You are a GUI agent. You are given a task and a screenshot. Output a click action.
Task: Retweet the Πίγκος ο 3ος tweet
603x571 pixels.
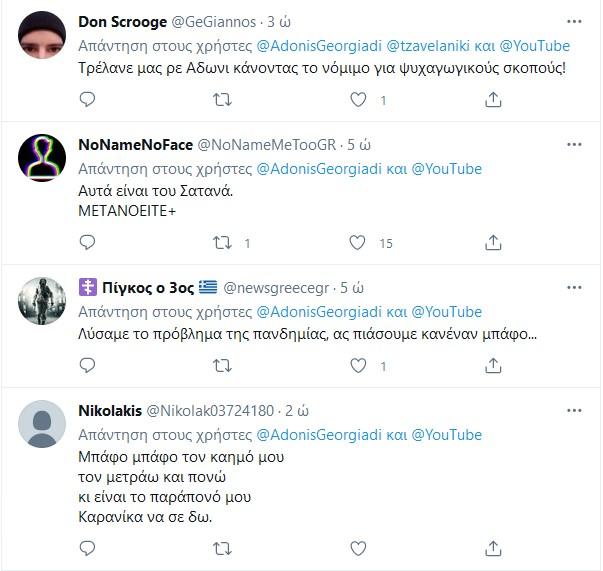point(223,366)
